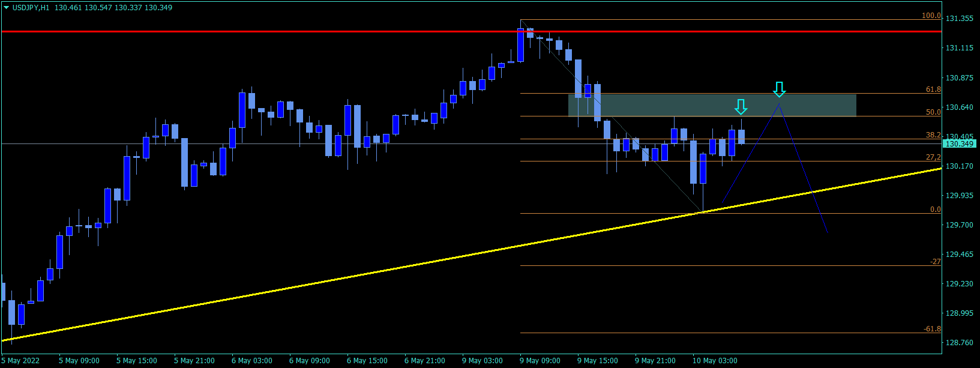980x368 pixels.
Task: Click the 130.170 price axis label
Action: [960, 166]
